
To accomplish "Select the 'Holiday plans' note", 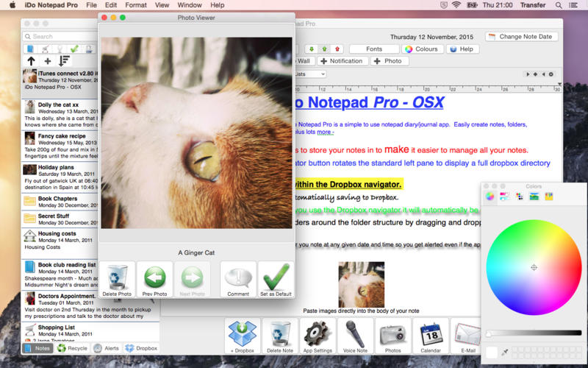I will click(60, 177).
